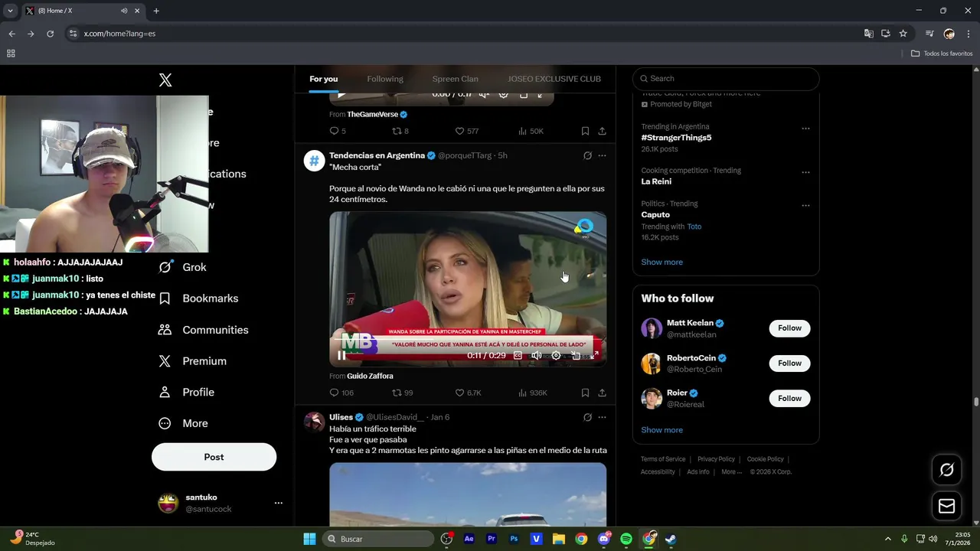Follow RobertoCein
980x551 pixels.
[789, 364]
